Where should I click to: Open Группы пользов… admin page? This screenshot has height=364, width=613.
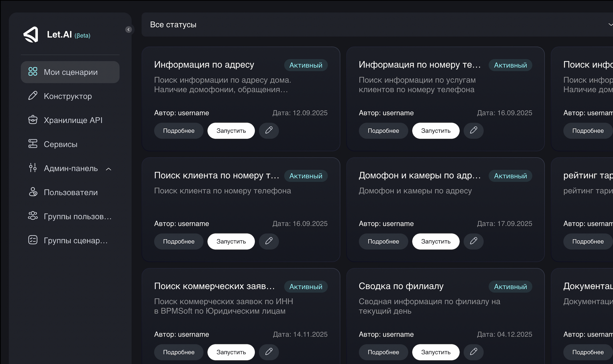click(70, 216)
